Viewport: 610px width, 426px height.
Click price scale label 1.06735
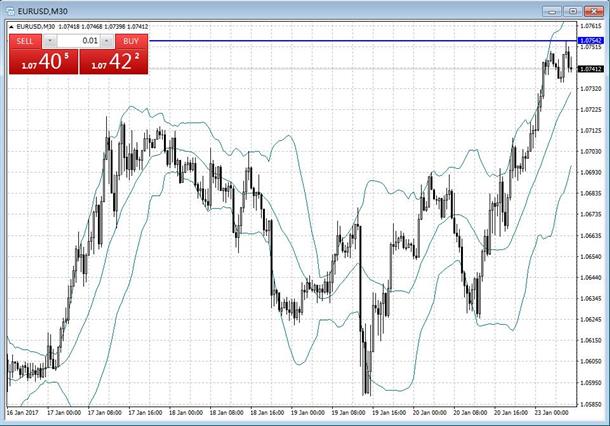591,214
